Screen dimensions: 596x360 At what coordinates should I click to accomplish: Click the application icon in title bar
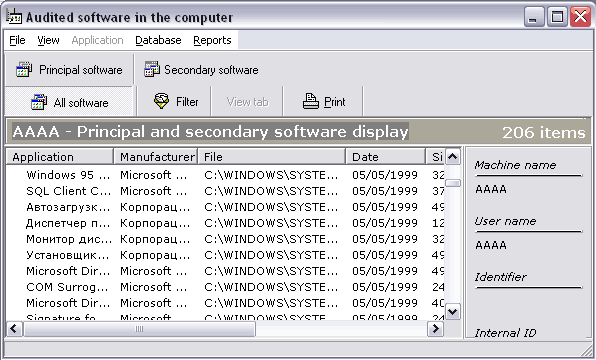click(x=14, y=16)
